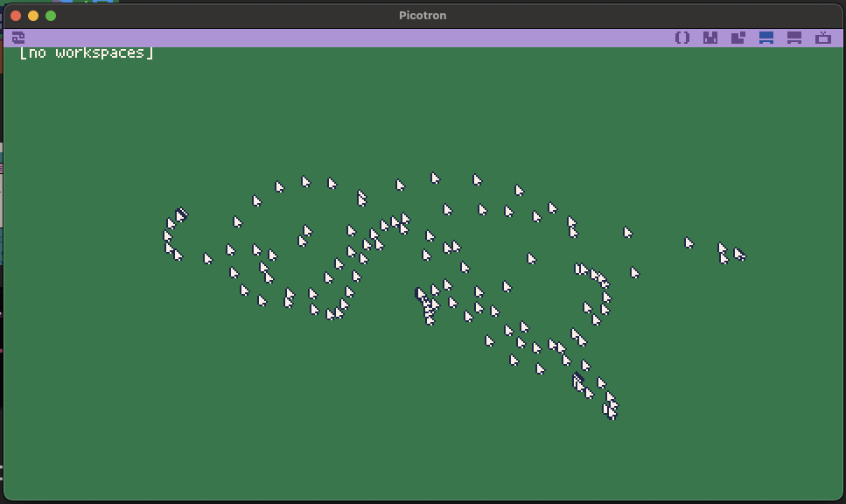Switch to the highlighted blue desktop workspace
Screen dimensions: 846x504
(766, 38)
